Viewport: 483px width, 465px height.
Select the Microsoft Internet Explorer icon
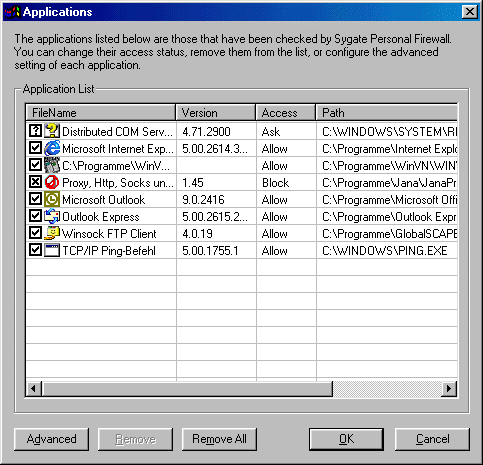(x=52, y=148)
